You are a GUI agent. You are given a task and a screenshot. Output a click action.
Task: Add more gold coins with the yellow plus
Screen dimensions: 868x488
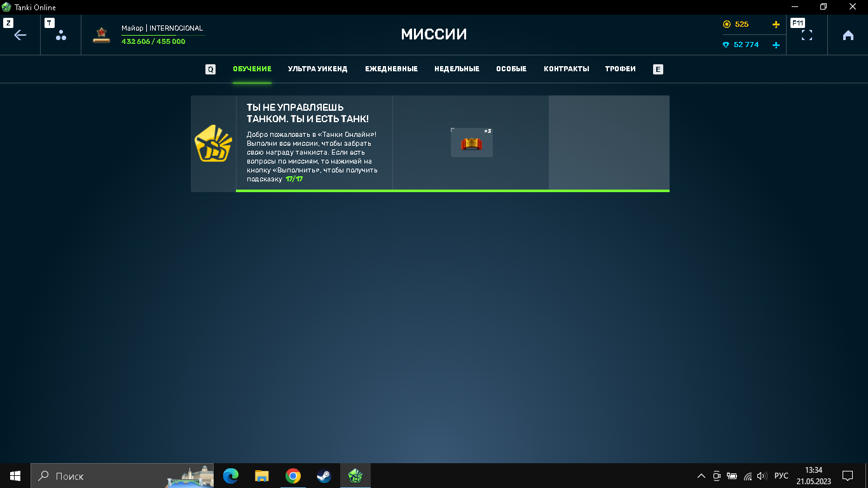pos(776,24)
